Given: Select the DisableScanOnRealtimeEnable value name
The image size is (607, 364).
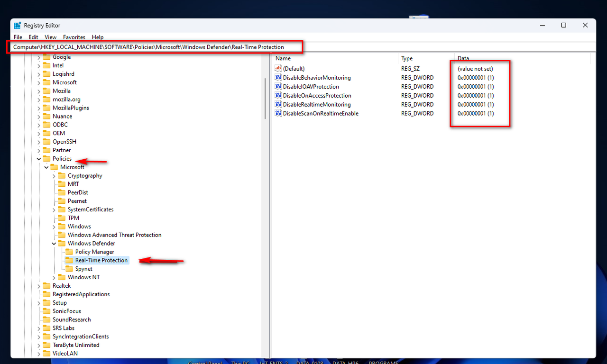Looking at the screenshot, I should (321, 114).
